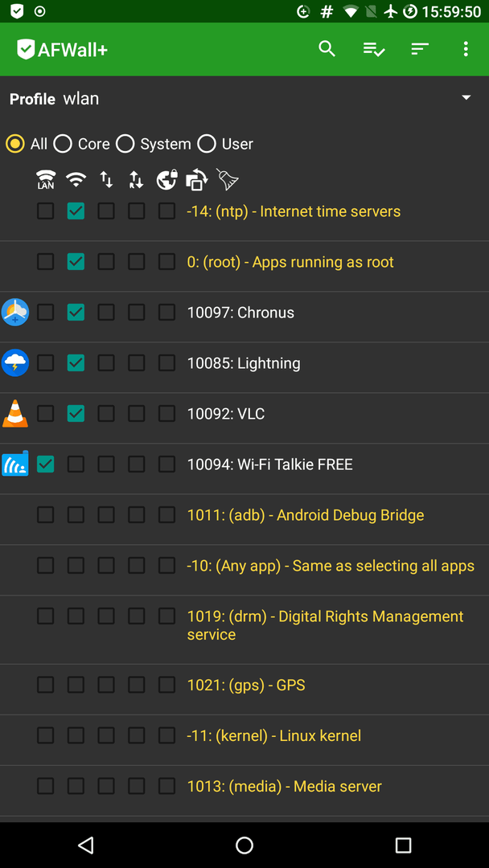Screen dimensions: 489x868
Task: Select the All filter radio button
Action: pos(15,144)
